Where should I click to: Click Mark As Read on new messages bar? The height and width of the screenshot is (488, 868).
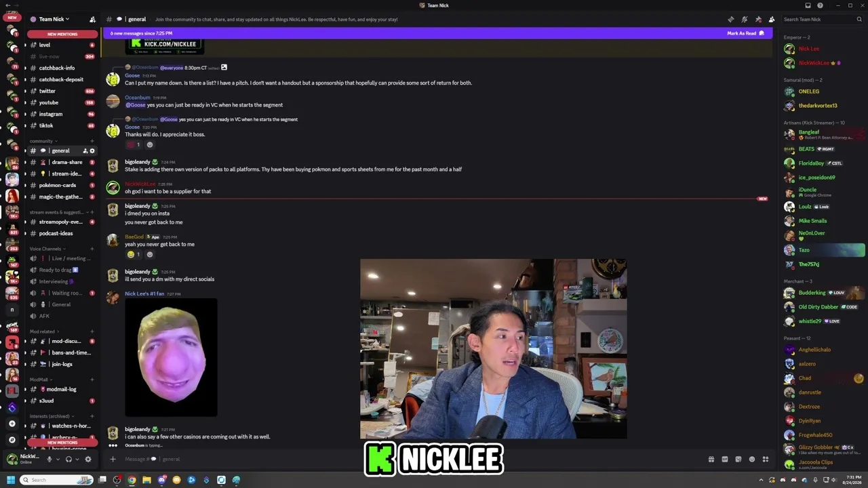[745, 33]
